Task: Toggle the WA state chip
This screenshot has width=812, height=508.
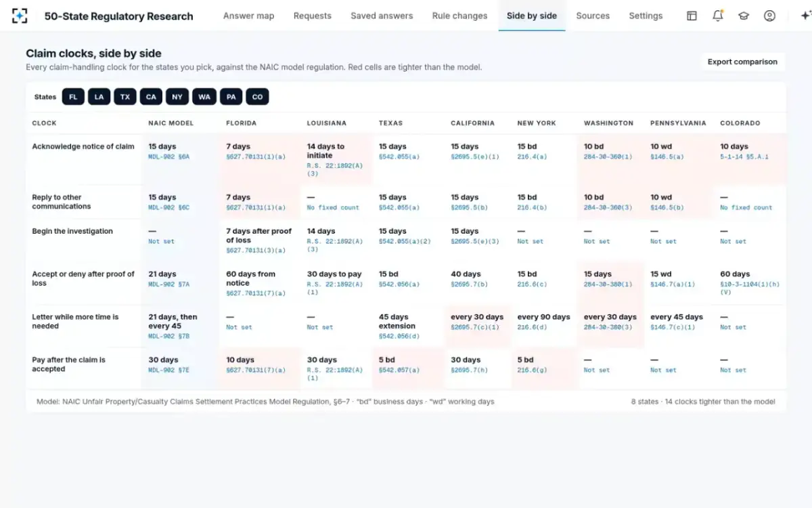Action: coord(204,97)
